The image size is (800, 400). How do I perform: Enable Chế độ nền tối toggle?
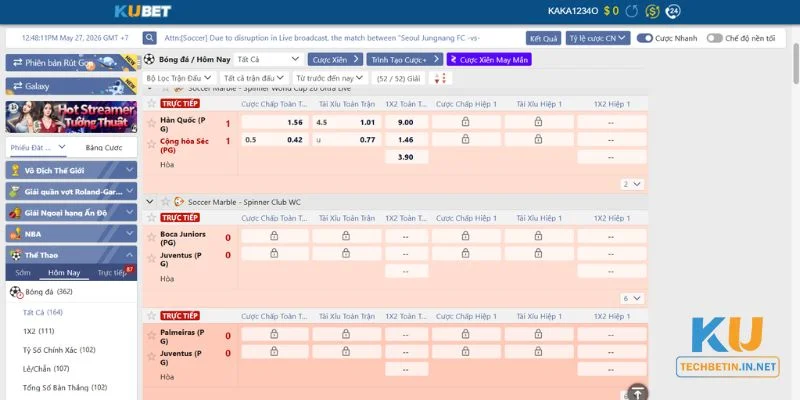point(715,38)
